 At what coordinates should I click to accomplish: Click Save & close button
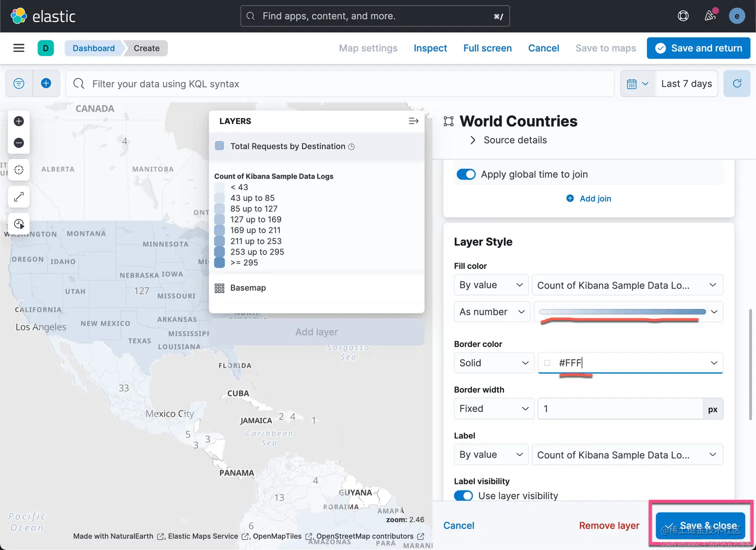coord(700,525)
